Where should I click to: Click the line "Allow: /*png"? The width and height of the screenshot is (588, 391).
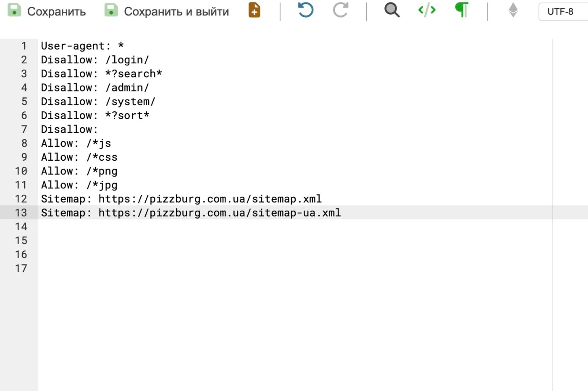[79, 171]
